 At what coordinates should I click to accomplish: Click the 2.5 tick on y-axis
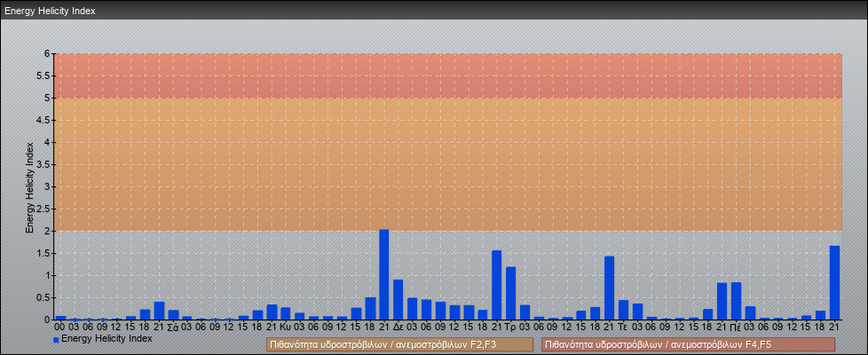43,209
